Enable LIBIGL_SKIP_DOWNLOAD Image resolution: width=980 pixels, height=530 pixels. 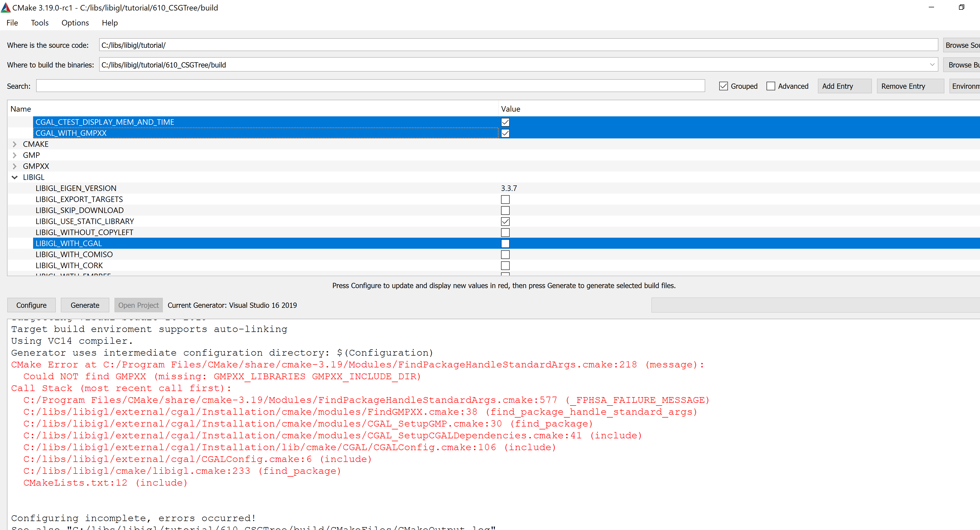tap(505, 210)
